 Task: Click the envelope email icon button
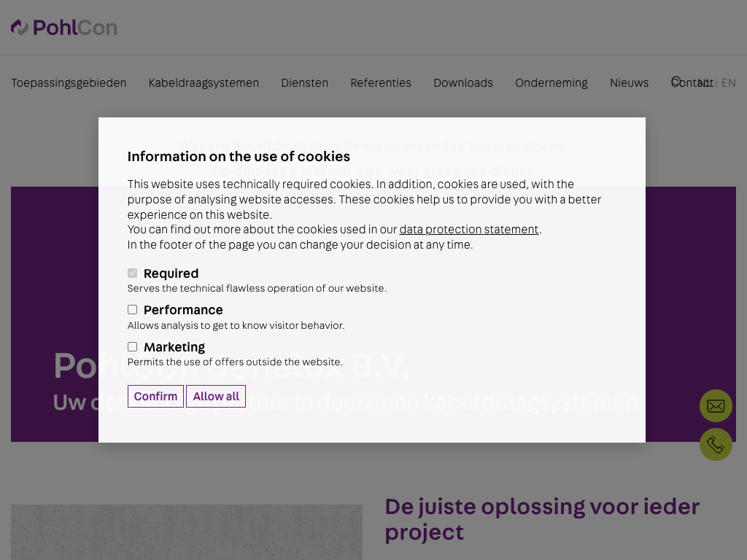(716, 406)
